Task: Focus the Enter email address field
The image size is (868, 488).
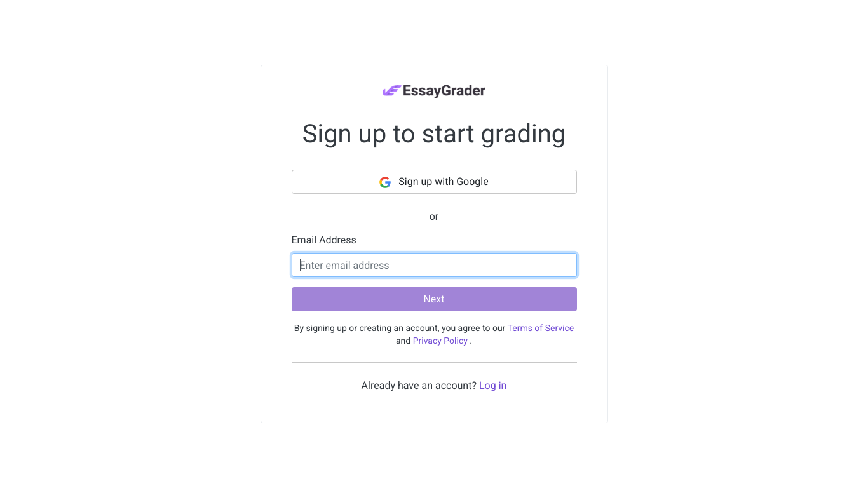Action: [434, 265]
